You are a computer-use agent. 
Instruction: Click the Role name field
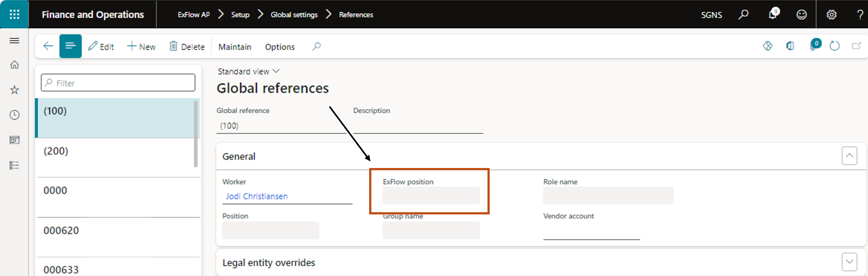click(608, 195)
